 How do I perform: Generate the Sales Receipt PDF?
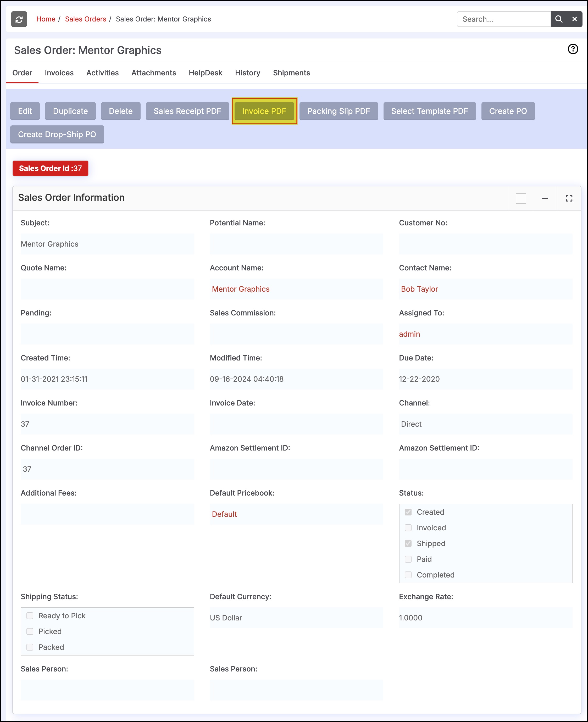pos(187,111)
